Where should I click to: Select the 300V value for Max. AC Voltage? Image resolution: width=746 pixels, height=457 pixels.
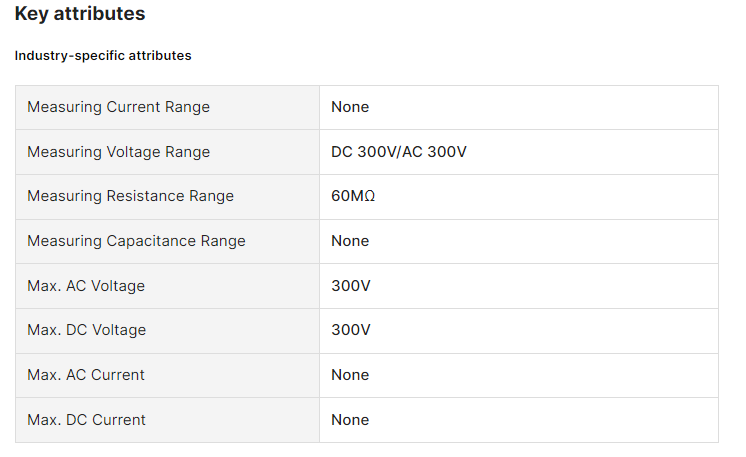(351, 286)
